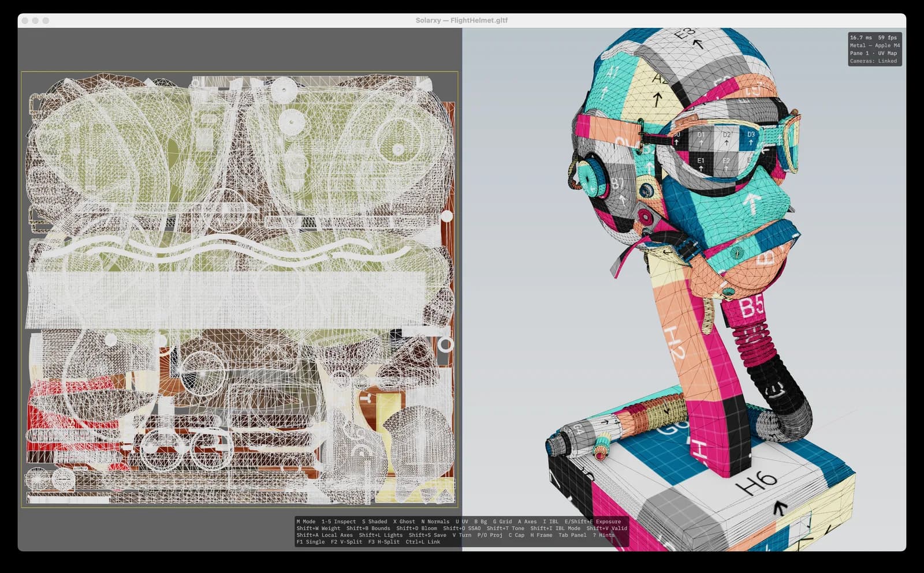The height and width of the screenshot is (573, 924).
Task: Click the 'S Shaded' hint entry
Action: pyautogui.click(x=375, y=522)
